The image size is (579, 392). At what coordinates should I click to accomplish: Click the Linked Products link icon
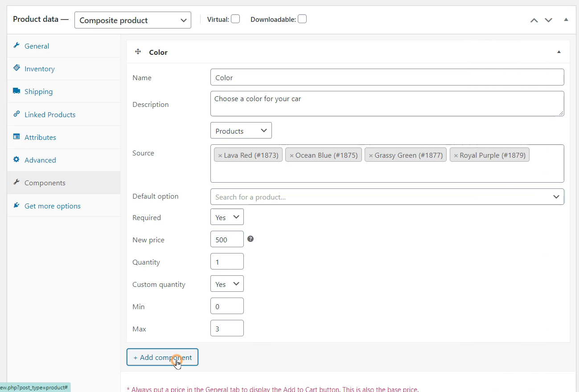[16, 114]
